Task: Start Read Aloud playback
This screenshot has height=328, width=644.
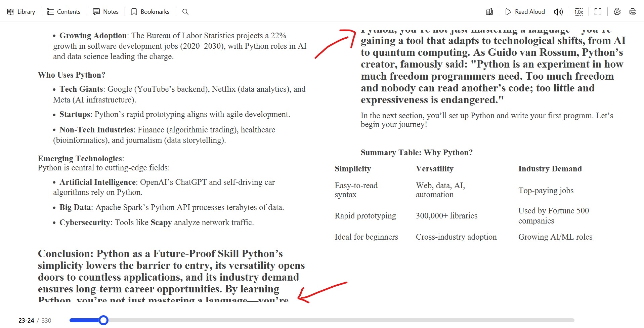Action: tap(525, 12)
